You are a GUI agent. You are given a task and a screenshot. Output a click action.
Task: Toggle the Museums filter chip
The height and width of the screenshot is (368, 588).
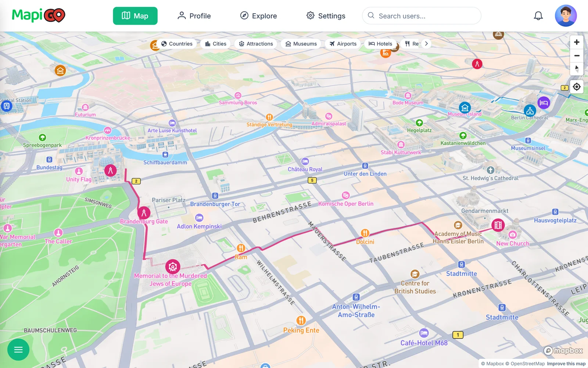[x=301, y=44]
